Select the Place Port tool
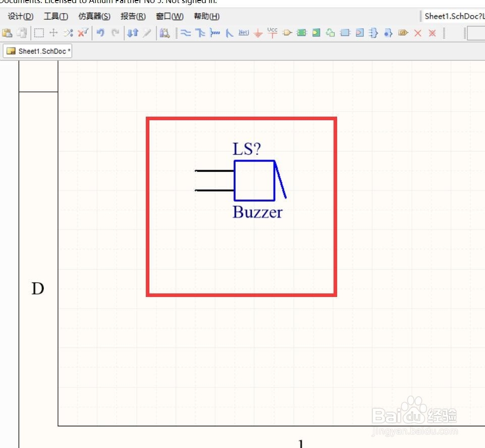The height and width of the screenshot is (448, 485). click(x=403, y=32)
